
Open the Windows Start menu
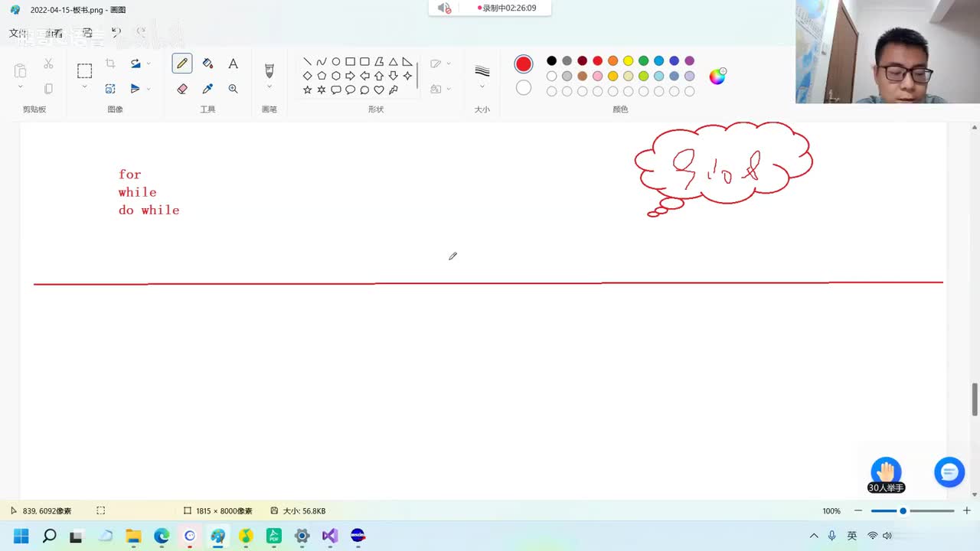[x=21, y=536]
